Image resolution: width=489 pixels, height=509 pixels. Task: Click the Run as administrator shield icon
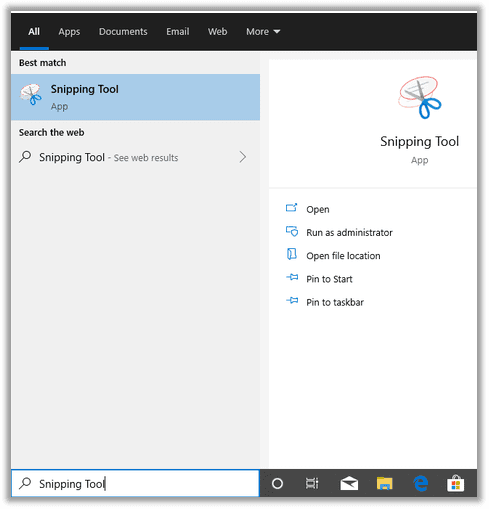[x=292, y=231]
